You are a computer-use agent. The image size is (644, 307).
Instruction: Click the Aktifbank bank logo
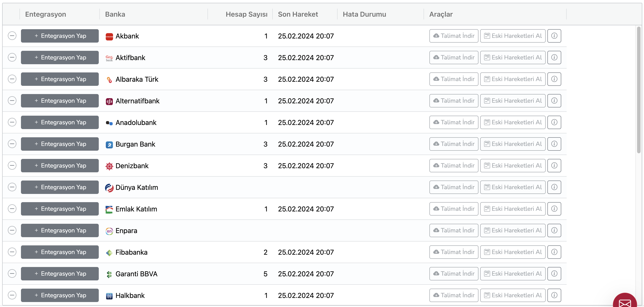click(110, 57)
